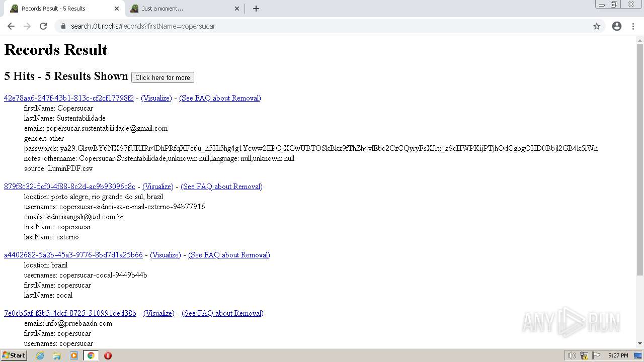Go forward using the forward arrow
This screenshot has width=644, height=362.
27,26
